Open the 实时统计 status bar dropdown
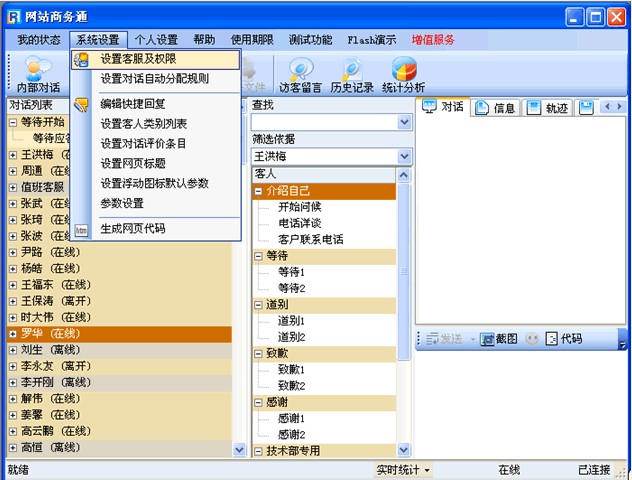The height and width of the screenshot is (480, 632). coord(403,470)
